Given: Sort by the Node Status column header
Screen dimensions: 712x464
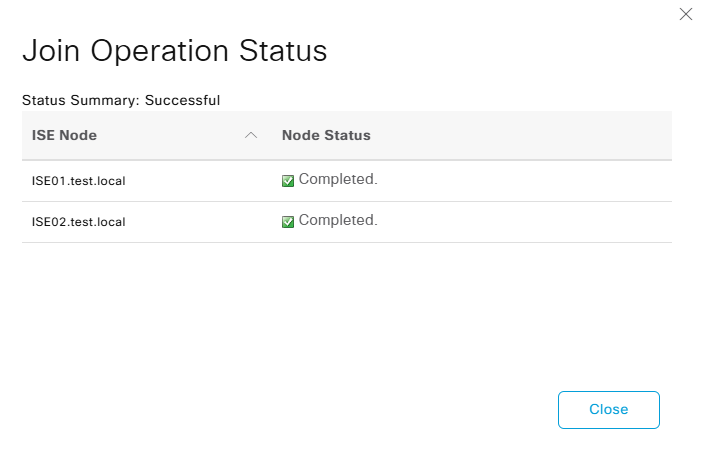Looking at the screenshot, I should tap(326, 135).
